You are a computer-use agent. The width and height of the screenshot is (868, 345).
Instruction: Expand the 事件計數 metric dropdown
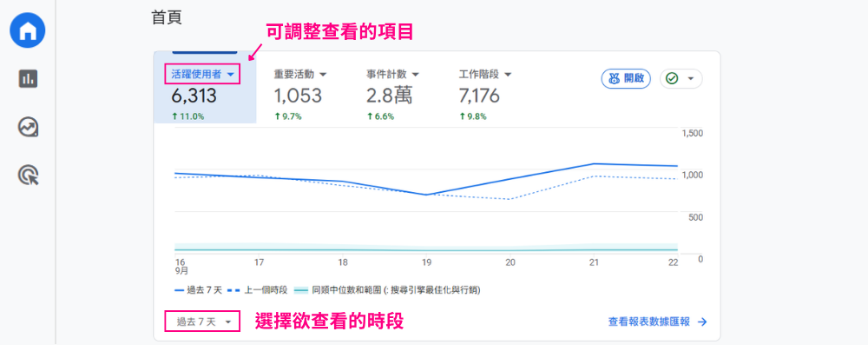392,75
